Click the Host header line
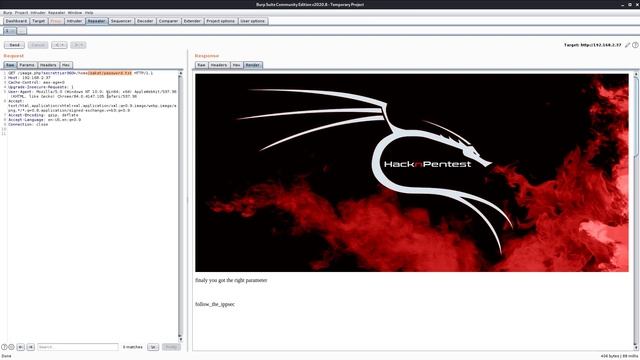 29,78
